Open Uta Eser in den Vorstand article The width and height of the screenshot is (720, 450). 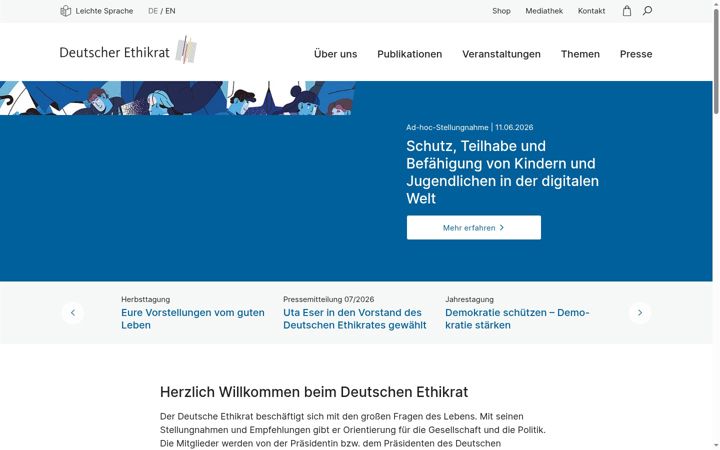354,319
